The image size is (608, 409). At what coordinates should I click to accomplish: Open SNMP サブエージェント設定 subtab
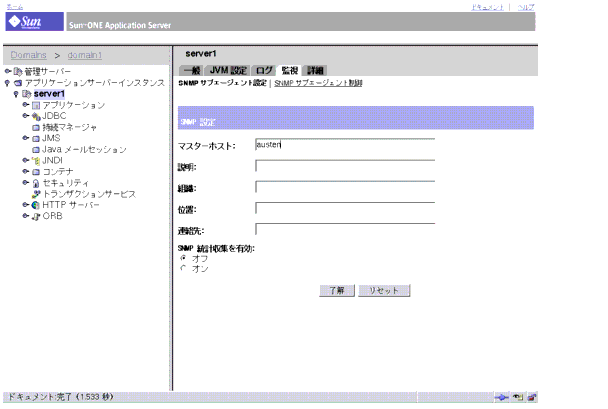[223, 83]
